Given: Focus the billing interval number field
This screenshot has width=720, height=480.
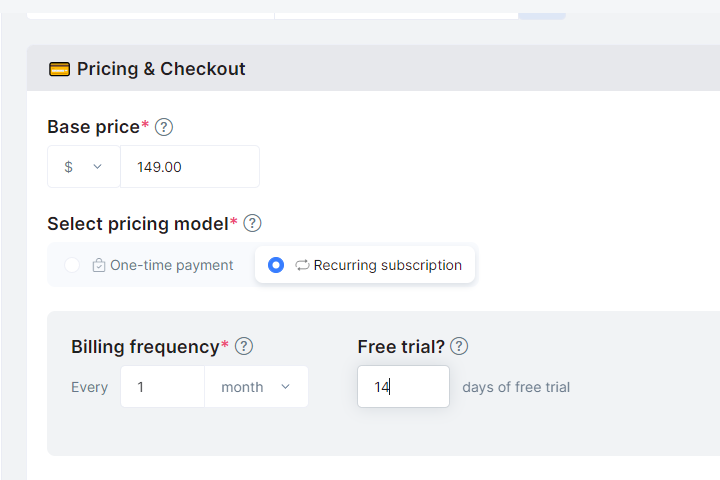Looking at the screenshot, I should pos(162,387).
